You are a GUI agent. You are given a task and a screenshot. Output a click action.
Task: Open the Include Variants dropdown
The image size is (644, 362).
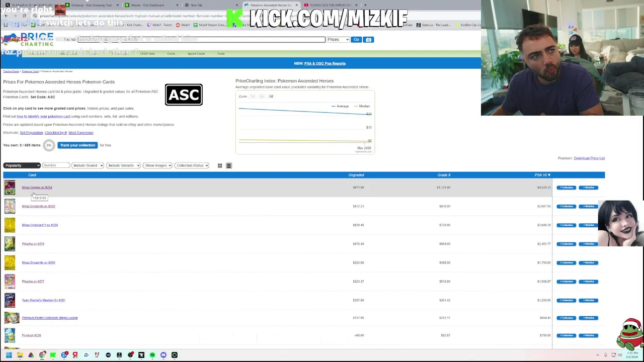click(123, 165)
